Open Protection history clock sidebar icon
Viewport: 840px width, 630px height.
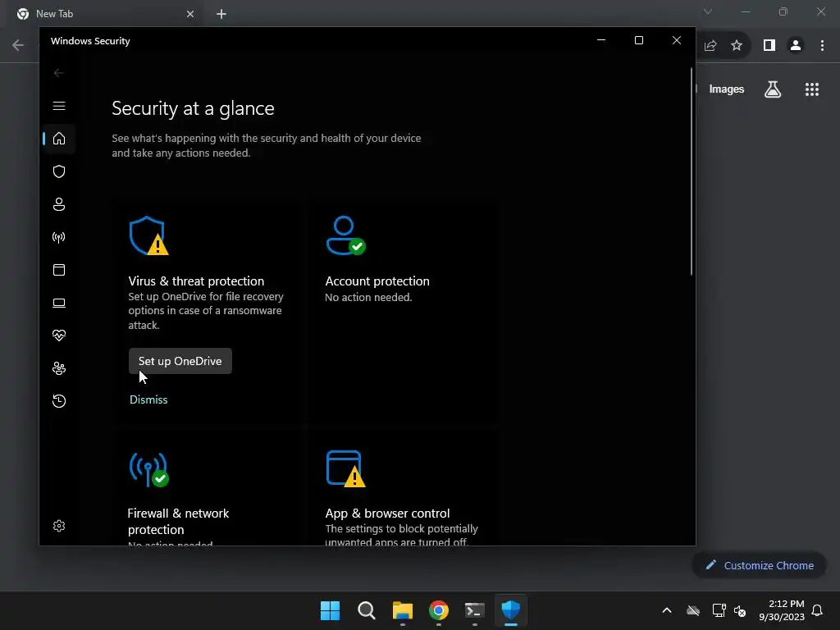coord(59,401)
